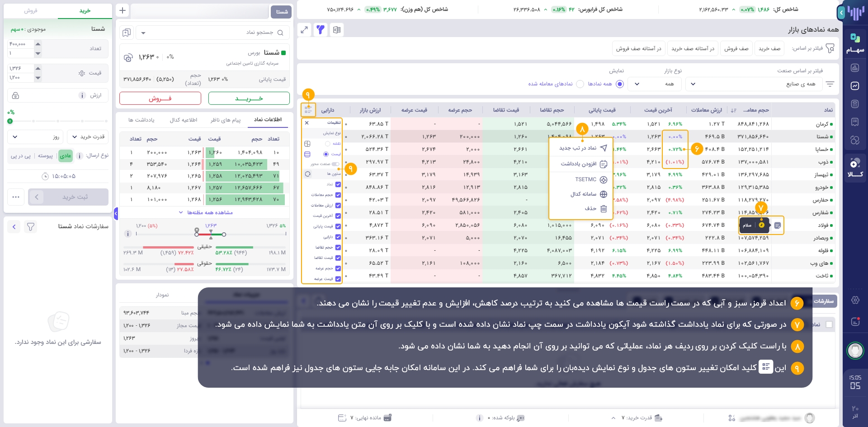Toggle the صنعت محور switch
The image size is (868, 427).
point(335,164)
